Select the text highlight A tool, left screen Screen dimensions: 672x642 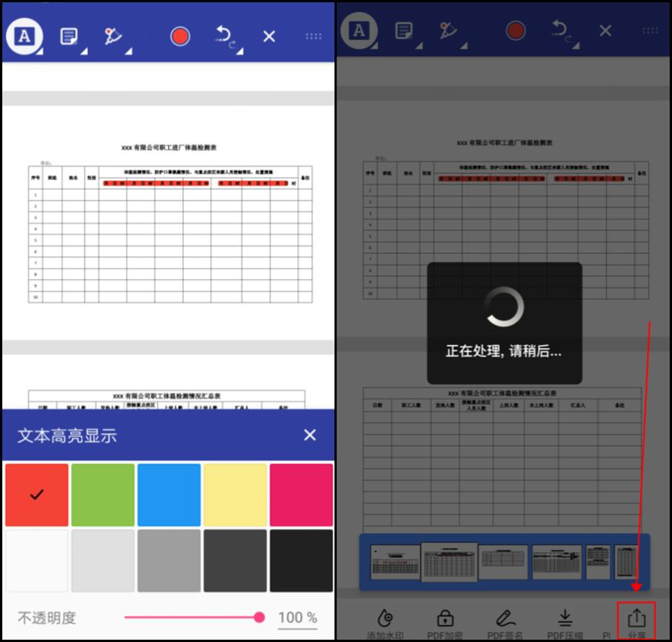coord(24,36)
